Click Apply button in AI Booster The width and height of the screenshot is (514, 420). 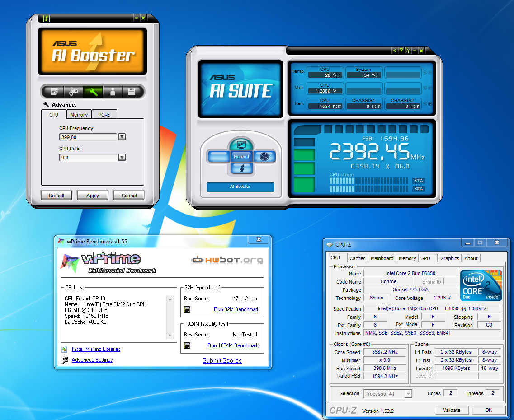pos(92,196)
